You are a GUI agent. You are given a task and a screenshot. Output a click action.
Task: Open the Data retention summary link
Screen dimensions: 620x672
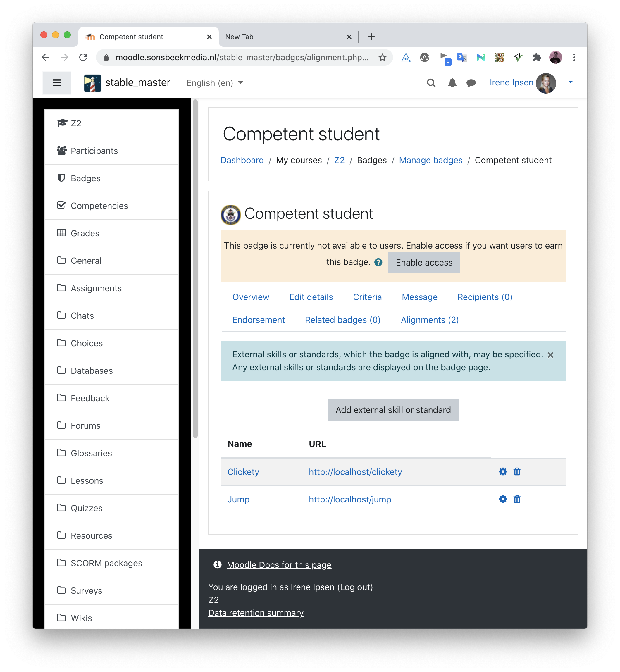pos(256,613)
